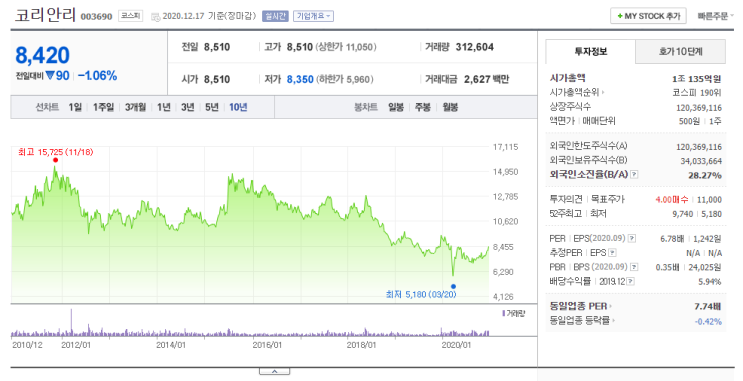Click the 52주최고 최저 values 9,740 5,180
The width and height of the screenshot is (743, 381).
(697, 214)
